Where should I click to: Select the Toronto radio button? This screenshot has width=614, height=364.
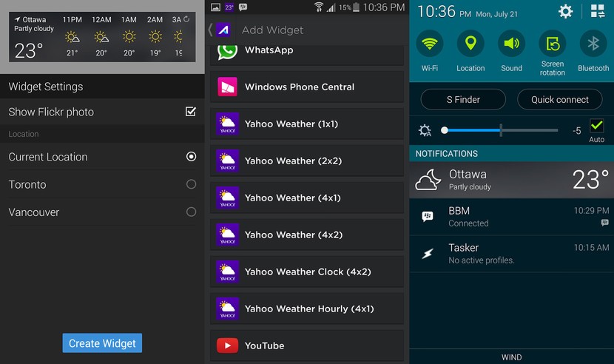pyautogui.click(x=191, y=184)
